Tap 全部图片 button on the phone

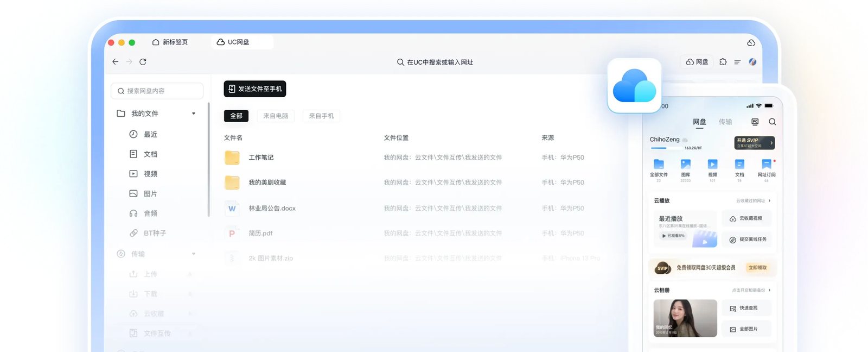[x=746, y=329]
